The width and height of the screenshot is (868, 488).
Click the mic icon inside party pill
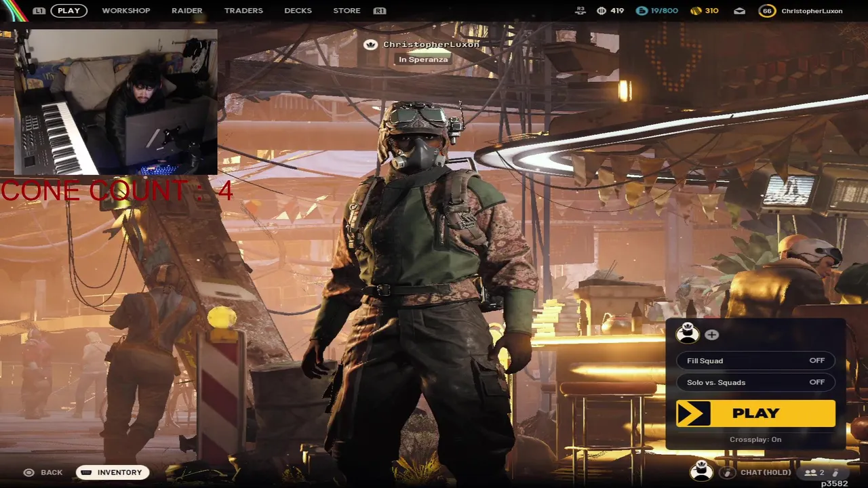[835, 472]
